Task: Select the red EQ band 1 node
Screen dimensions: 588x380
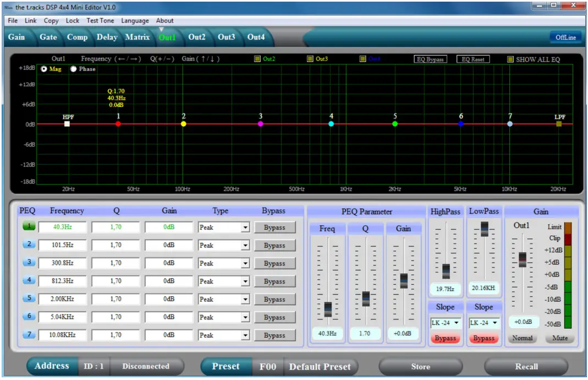Action: (118, 124)
